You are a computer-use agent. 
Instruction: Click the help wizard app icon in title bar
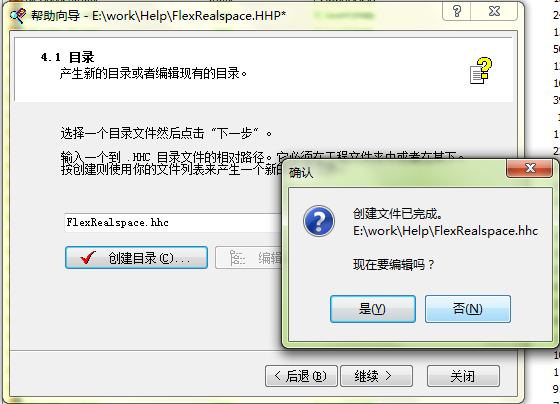18,16
